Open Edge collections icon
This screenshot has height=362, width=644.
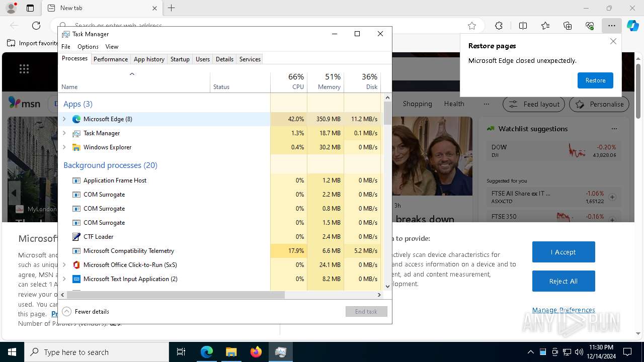[x=568, y=26]
